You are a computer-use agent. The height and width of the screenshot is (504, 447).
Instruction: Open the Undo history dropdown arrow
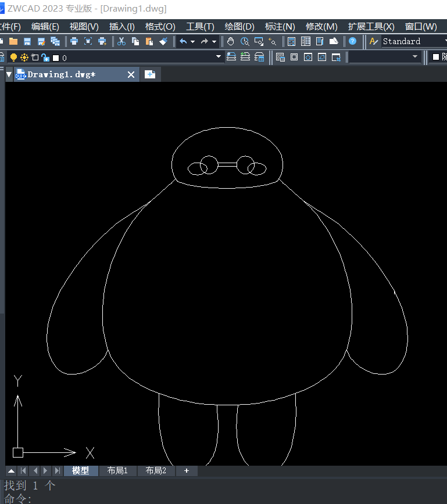click(192, 41)
